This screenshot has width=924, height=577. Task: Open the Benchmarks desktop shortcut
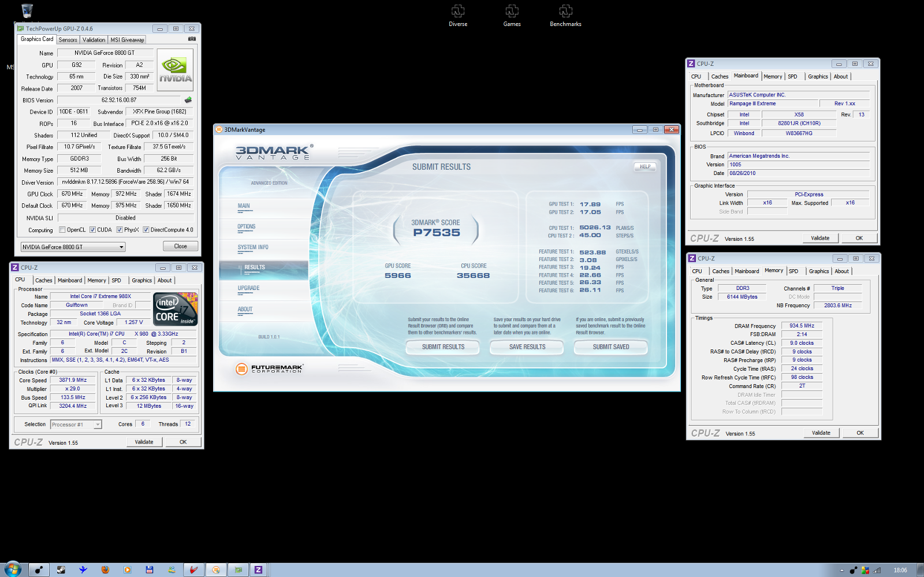point(565,16)
